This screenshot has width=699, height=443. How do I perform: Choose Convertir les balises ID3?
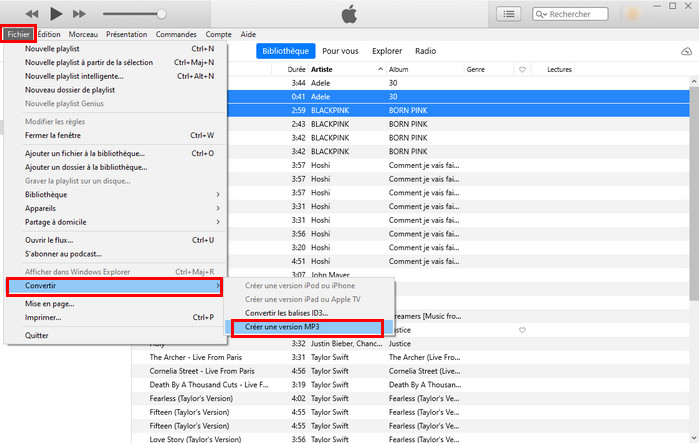[286, 313]
